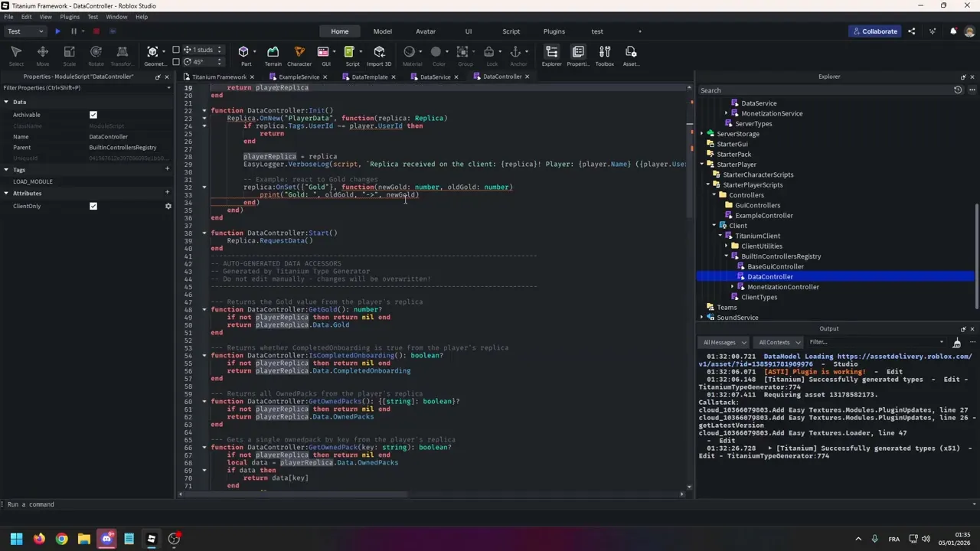Select ExampleController in the Explorer
This screenshot has height=551, width=980.
pyautogui.click(x=763, y=216)
